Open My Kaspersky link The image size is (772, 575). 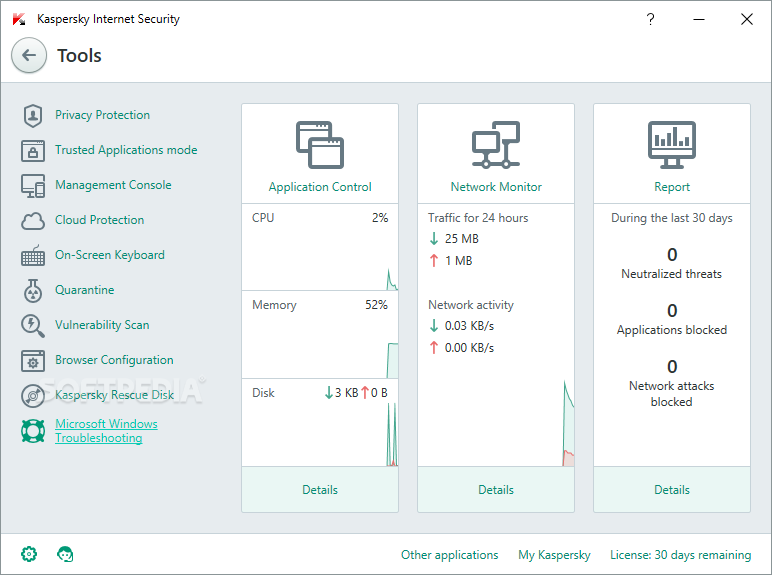click(x=554, y=555)
